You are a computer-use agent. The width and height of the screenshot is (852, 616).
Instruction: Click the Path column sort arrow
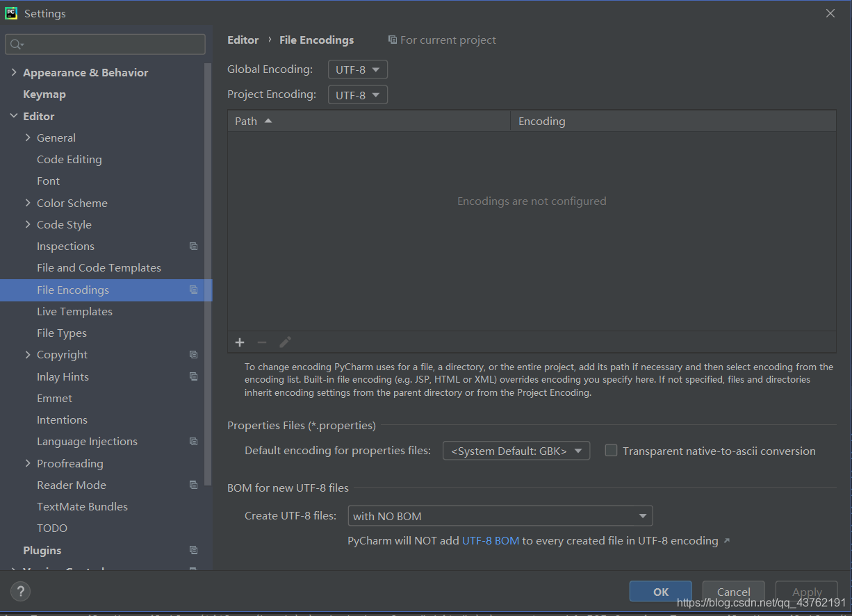tap(268, 121)
